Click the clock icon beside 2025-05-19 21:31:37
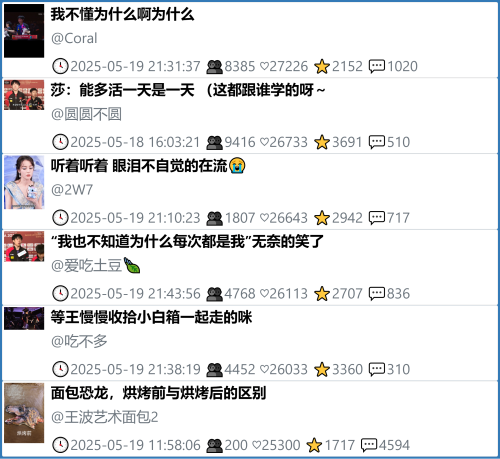Image resolution: width=500 pixels, height=459 pixels. click(x=60, y=66)
